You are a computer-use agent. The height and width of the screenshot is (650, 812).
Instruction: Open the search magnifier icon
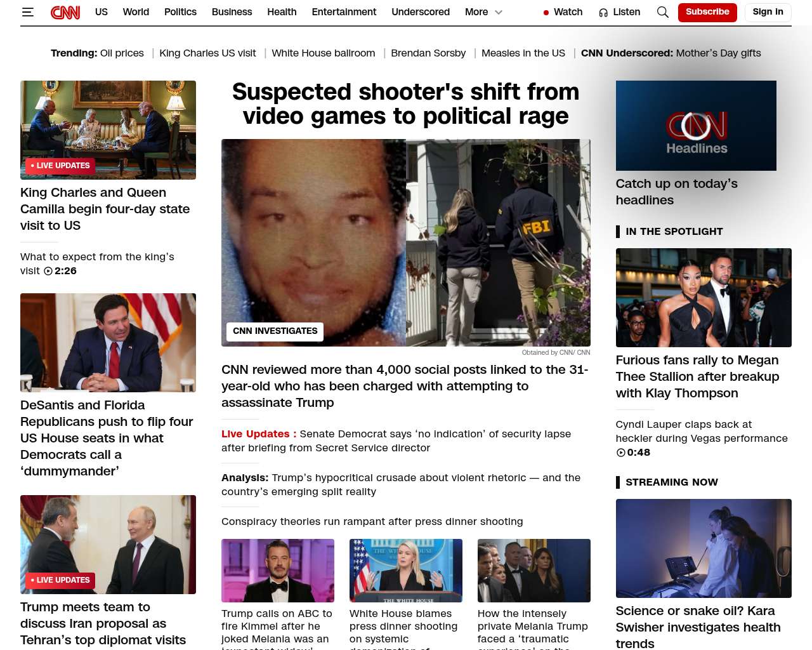click(x=662, y=12)
